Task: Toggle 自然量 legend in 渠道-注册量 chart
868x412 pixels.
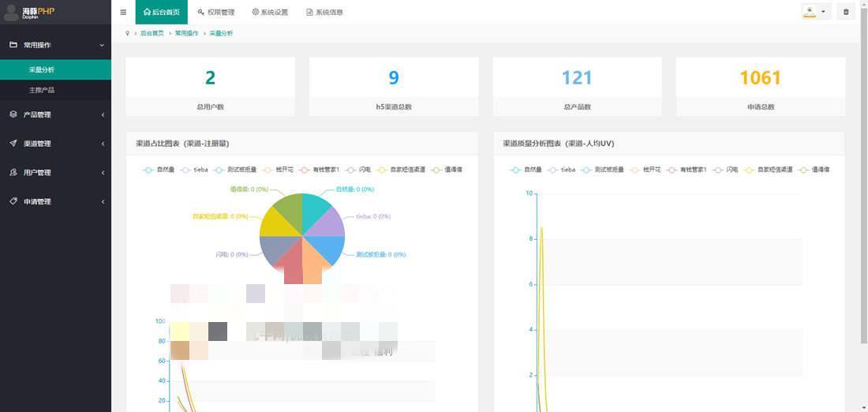Action: pos(159,170)
